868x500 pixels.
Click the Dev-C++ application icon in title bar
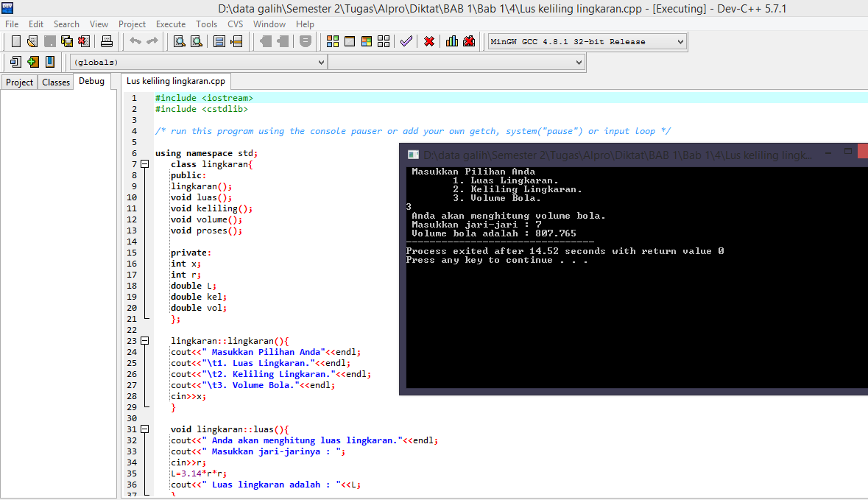point(7,8)
